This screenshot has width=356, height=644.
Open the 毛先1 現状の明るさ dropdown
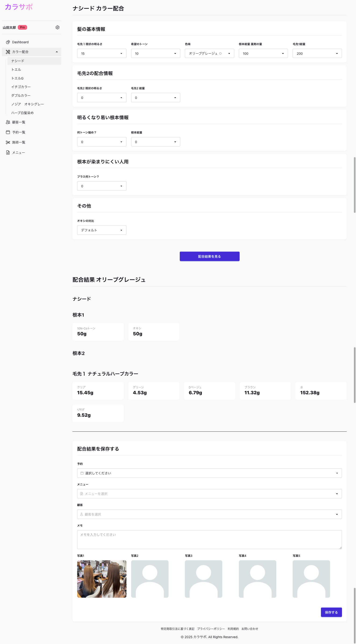pyautogui.click(x=102, y=53)
